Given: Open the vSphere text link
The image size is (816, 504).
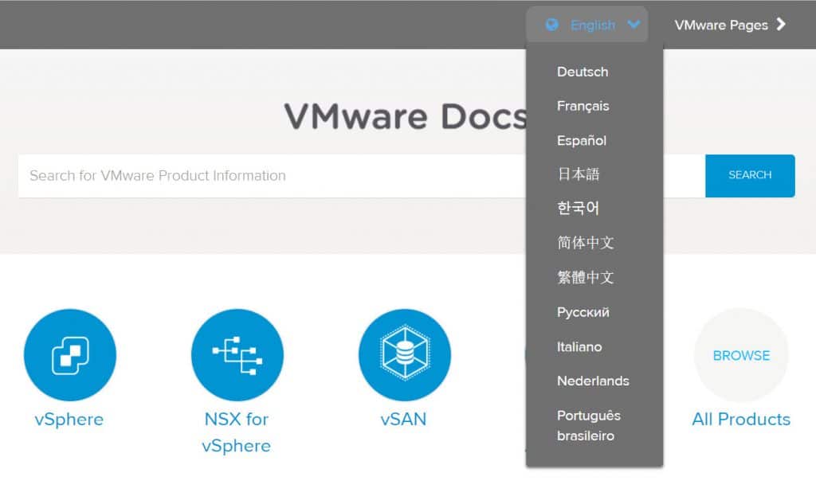Looking at the screenshot, I should pyautogui.click(x=69, y=420).
